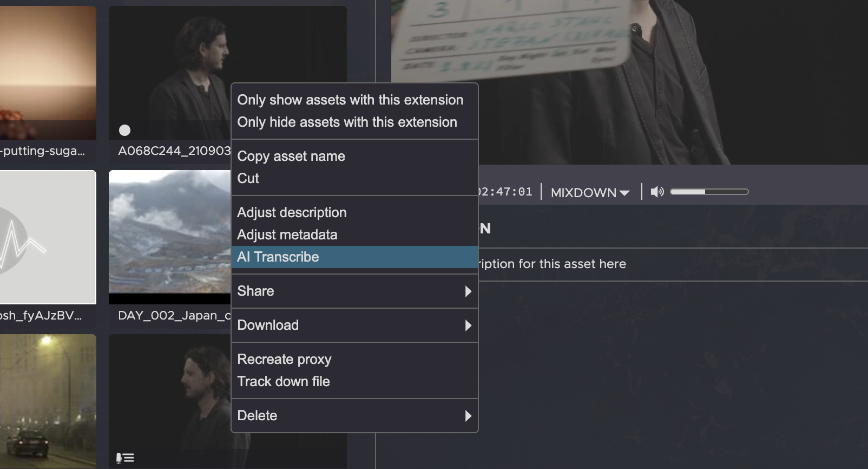
Task: Click Copy asset name
Action: pyautogui.click(x=291, y=156)
